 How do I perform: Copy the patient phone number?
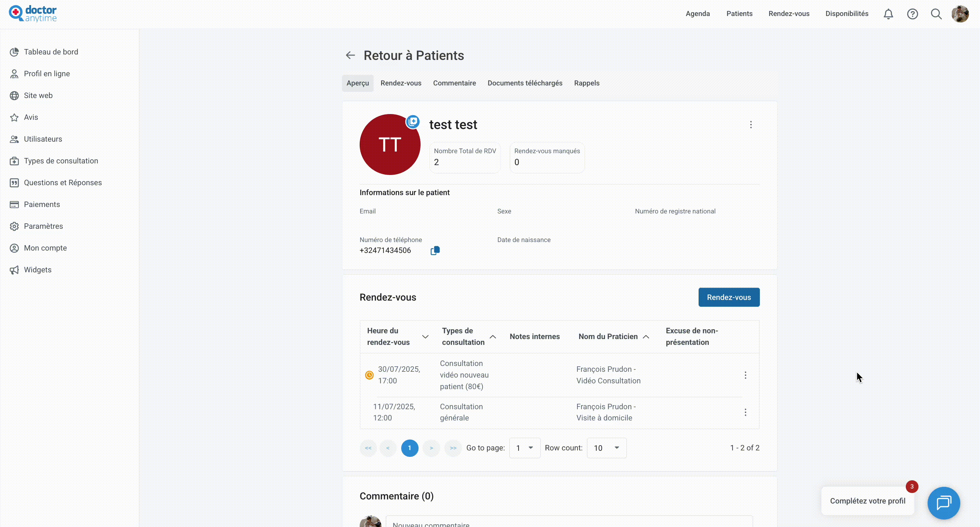point(435,250)
